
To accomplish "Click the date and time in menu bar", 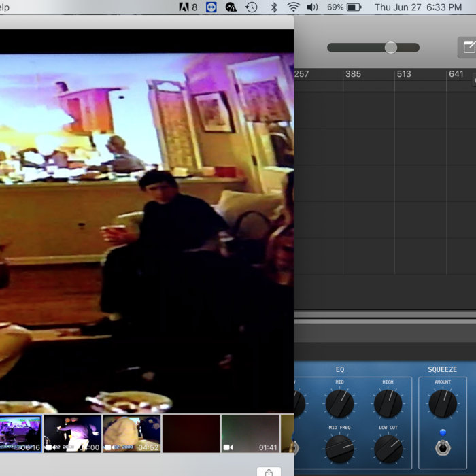I will click(418, 7).
